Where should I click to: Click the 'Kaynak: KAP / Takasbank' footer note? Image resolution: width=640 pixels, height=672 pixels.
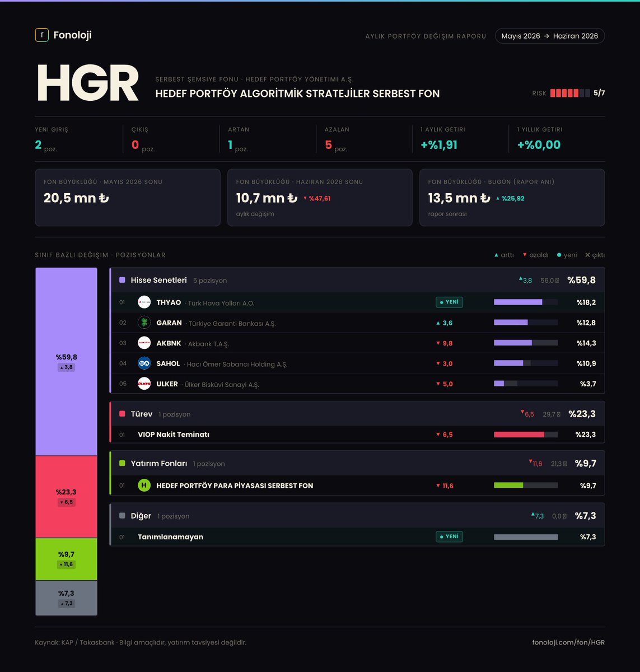141,642
